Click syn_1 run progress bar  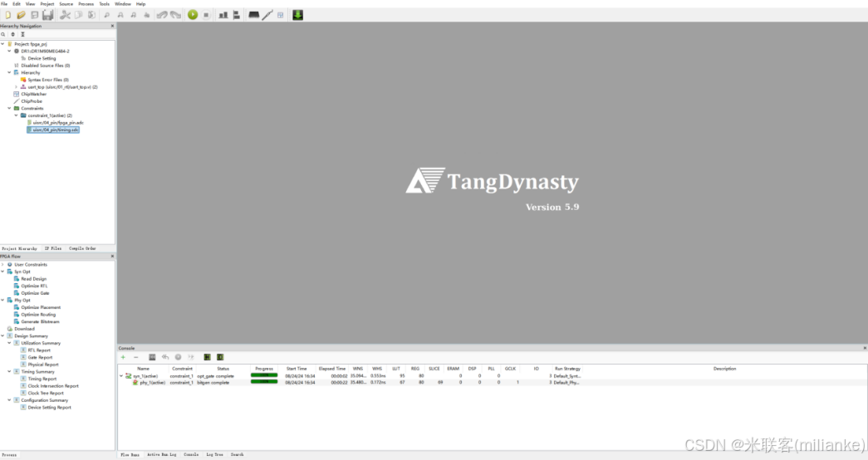(x=264, y=376)
